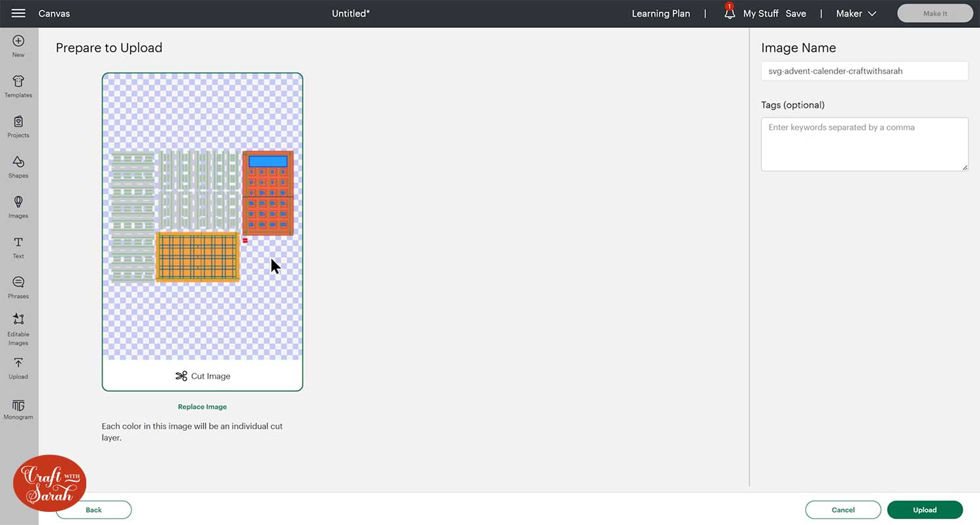
Task: Select the Text tool
Action: coord(18,247)
